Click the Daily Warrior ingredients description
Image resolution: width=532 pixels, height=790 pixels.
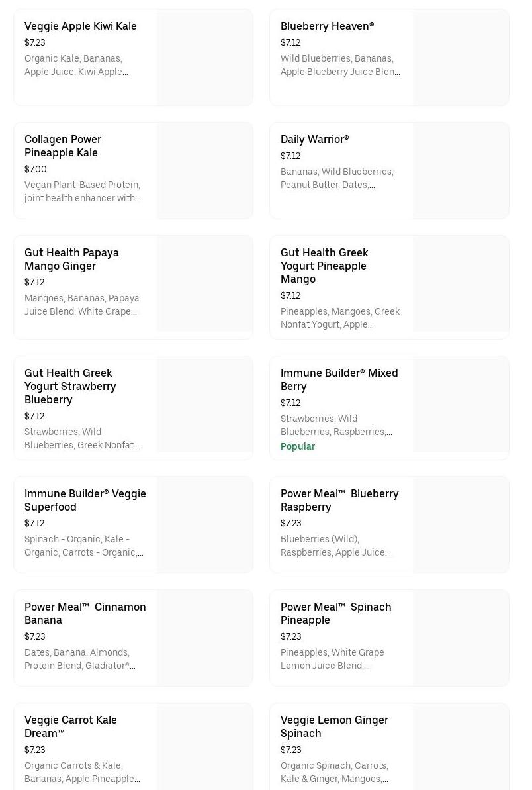pyautogui.click(x=337, y=179)
